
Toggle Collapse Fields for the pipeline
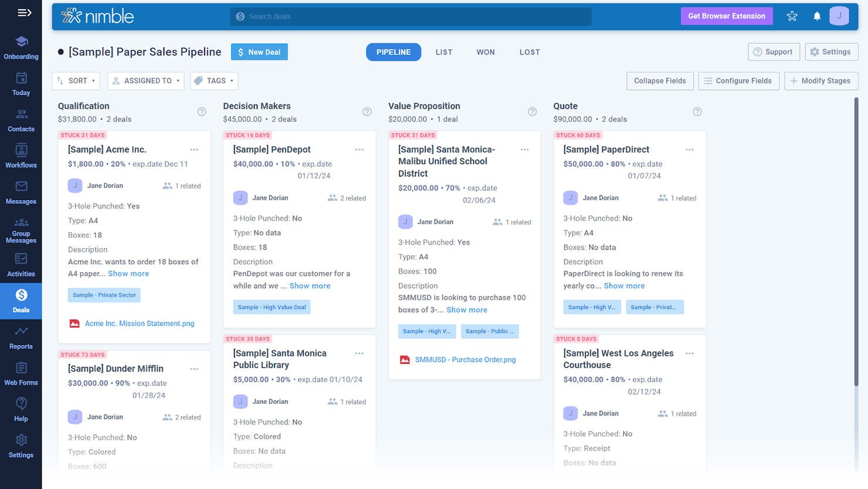(x=660, y=80)
